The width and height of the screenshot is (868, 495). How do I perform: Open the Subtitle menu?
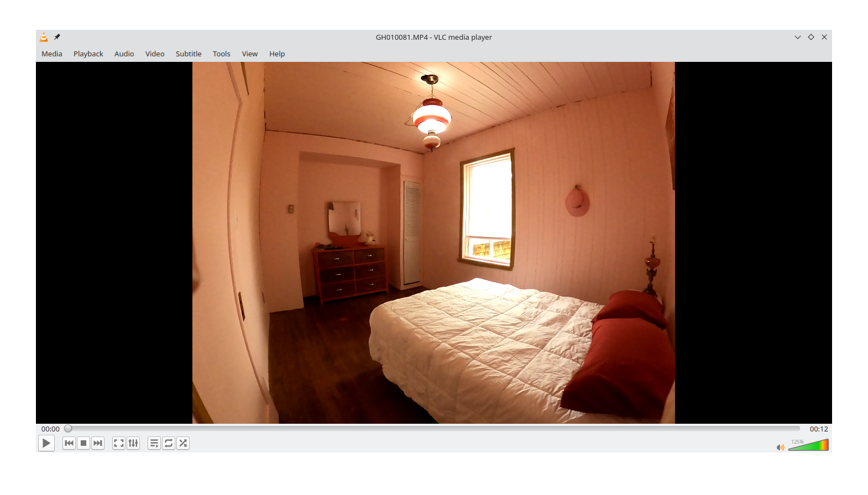[189, 54]
